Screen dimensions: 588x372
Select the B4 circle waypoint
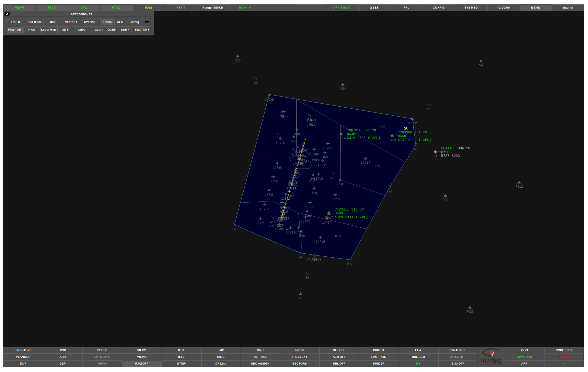(255, 79)
